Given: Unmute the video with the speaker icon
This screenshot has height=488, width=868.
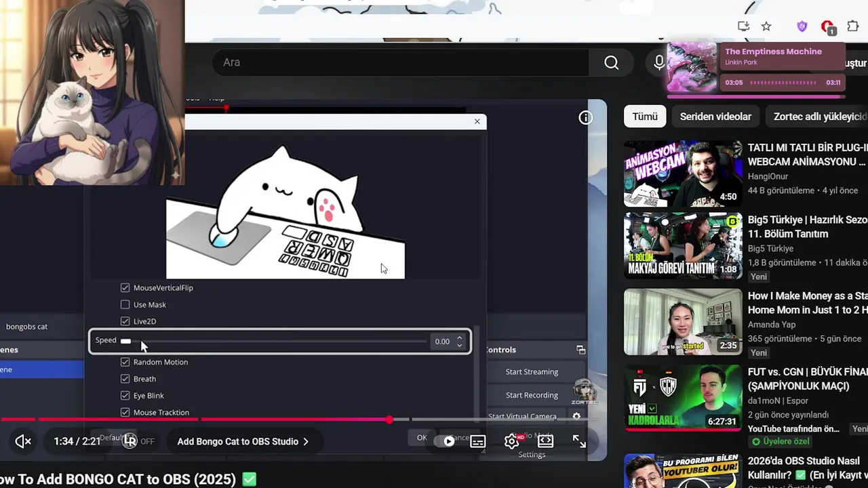Looking at the screenshot, I should [23, 441].
